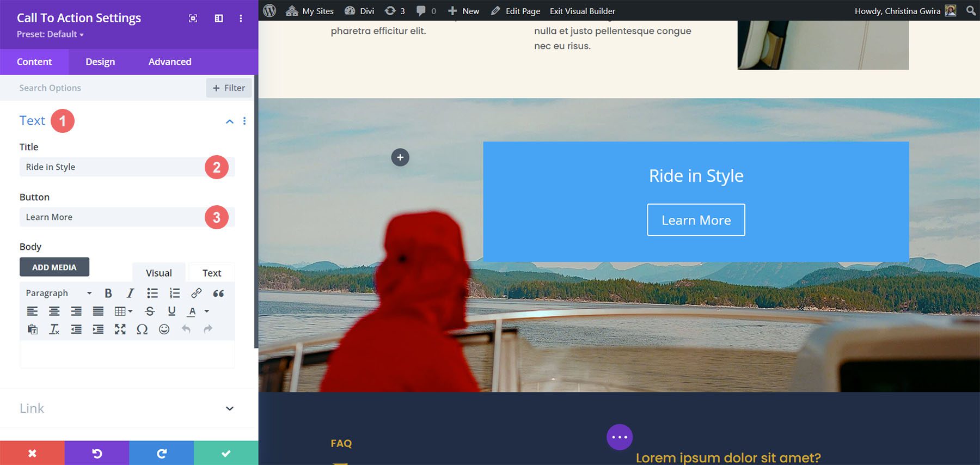980x465 pixels.
Task: Open the Paragraph format dropdown
Action: tap(59, 293)
